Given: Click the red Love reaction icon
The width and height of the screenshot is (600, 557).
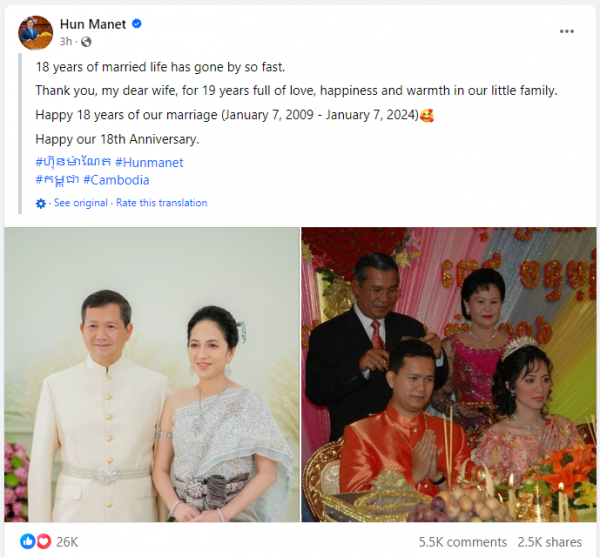Looking at the screenshot, I should point(44,541).
